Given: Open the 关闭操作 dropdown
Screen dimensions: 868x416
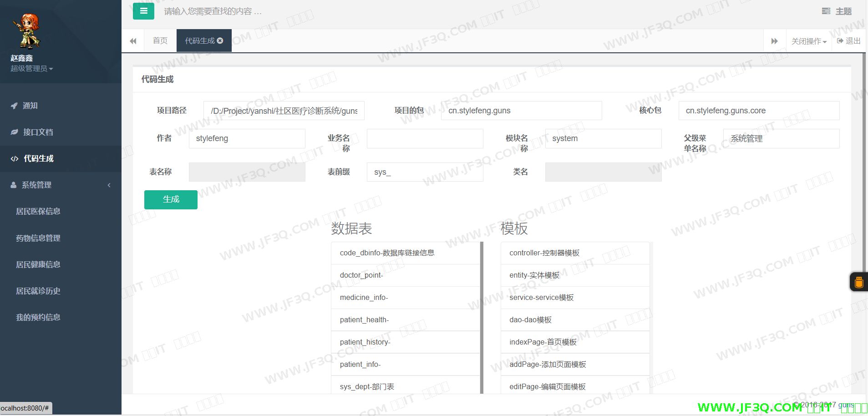Looking at the screenshot, I should [809, 41].
